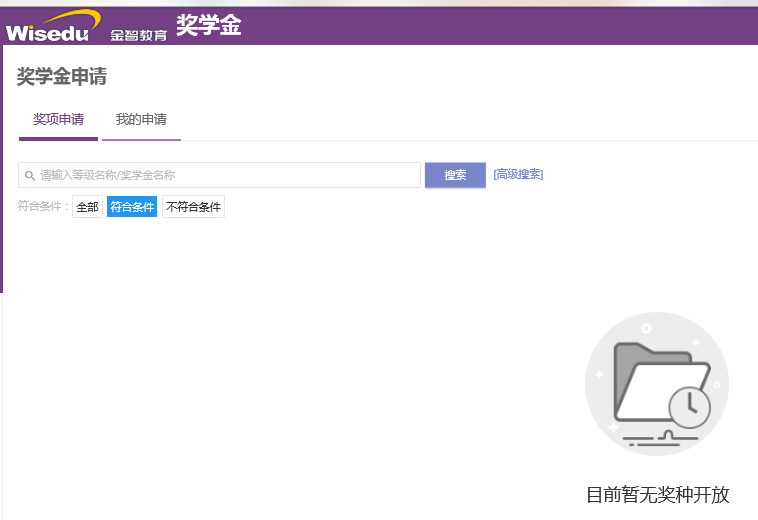Switch to the 我的申请 tab

click(x=141, y=119)
